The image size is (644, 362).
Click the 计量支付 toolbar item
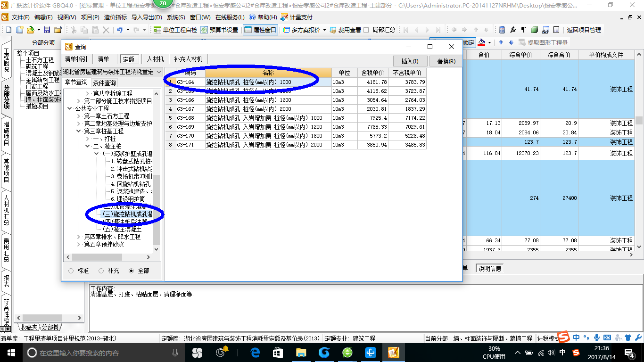click(x=297, y=17)
